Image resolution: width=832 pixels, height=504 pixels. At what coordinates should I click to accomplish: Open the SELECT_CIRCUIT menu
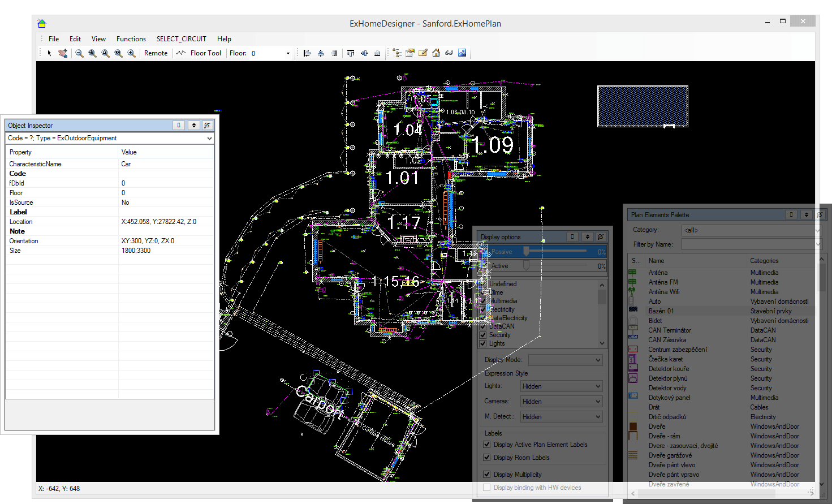[x=181, y=39]
